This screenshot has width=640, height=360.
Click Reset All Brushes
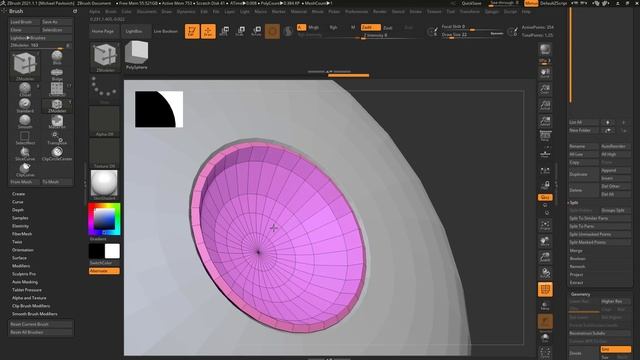(41, 332)
